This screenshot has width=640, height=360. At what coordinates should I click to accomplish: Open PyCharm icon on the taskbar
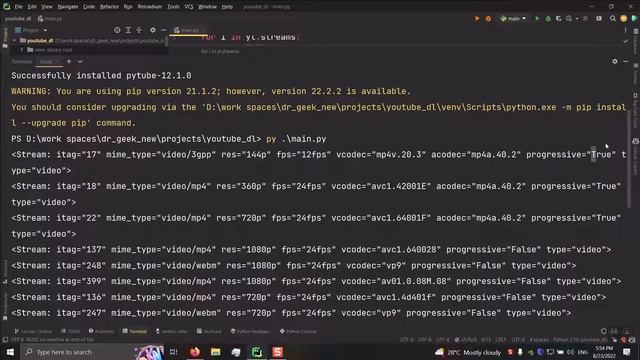(x=257, y=352)
